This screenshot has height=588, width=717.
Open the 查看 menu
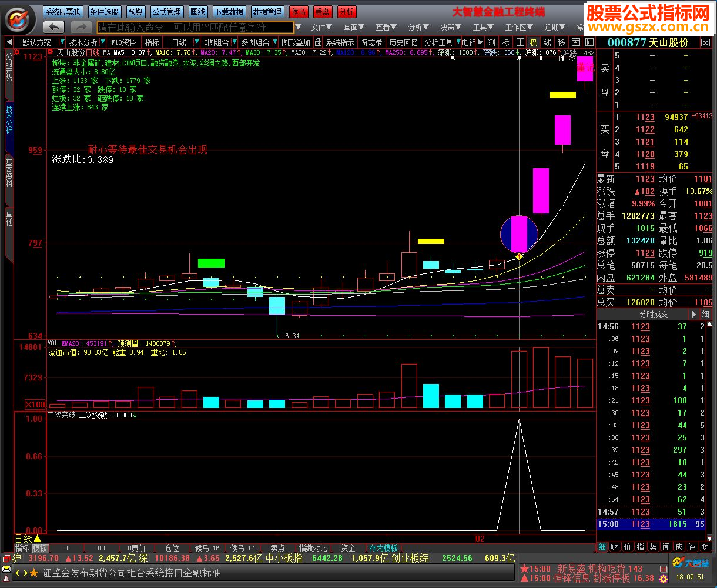click(387, 27)
